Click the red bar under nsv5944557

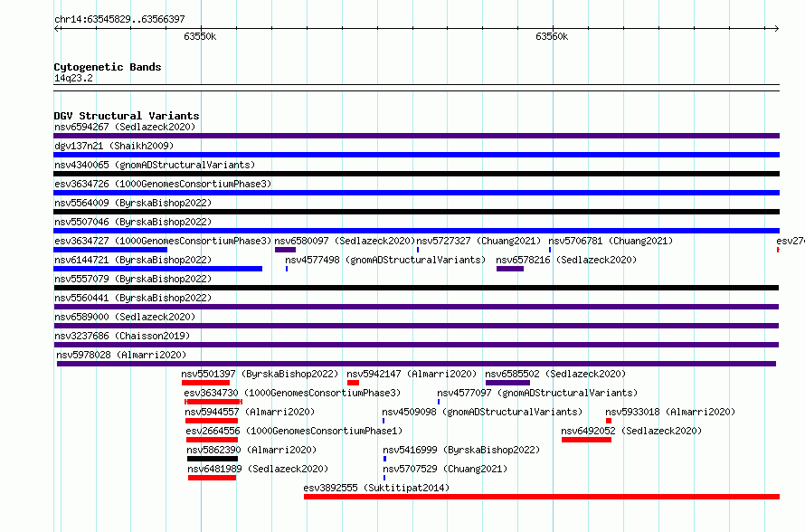(x=212, y=421)
